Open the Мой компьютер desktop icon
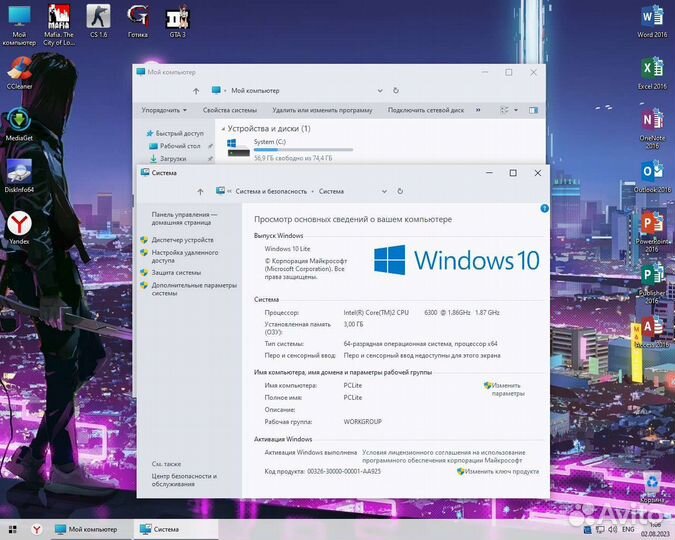The width and height of the screenshot is (675, 540). click(x=19, y=25)
